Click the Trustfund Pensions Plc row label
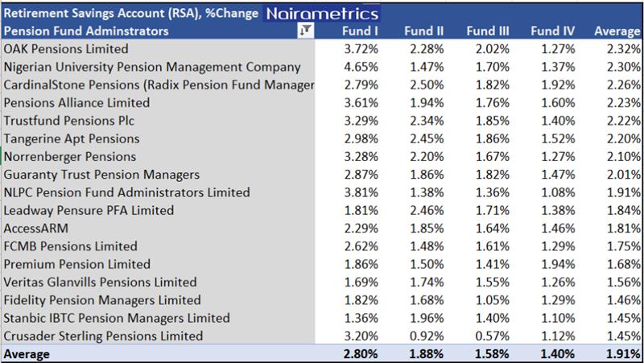 (x=68, y=121)
